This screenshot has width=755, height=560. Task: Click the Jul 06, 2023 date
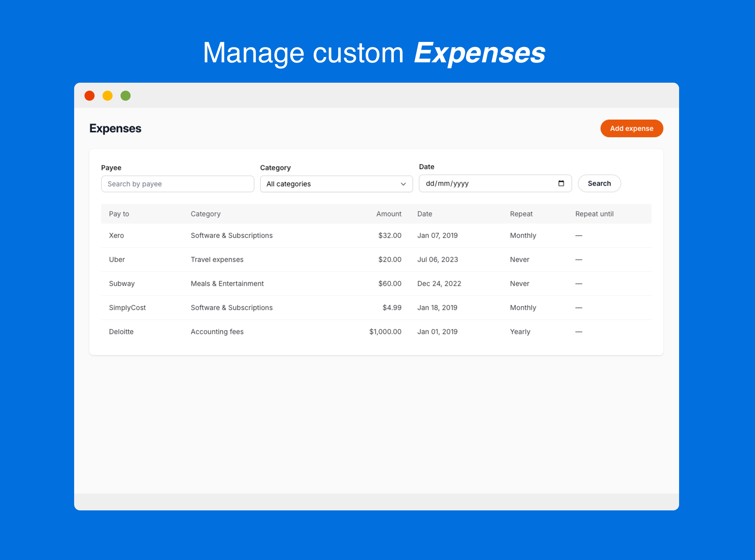[x=437, y=260]
